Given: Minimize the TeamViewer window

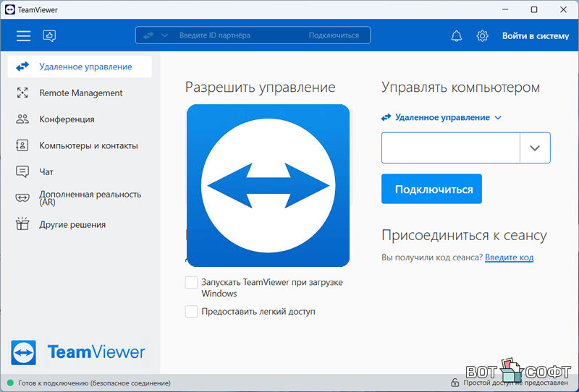Looking at the screenshot, I should (x=504, y=9).
